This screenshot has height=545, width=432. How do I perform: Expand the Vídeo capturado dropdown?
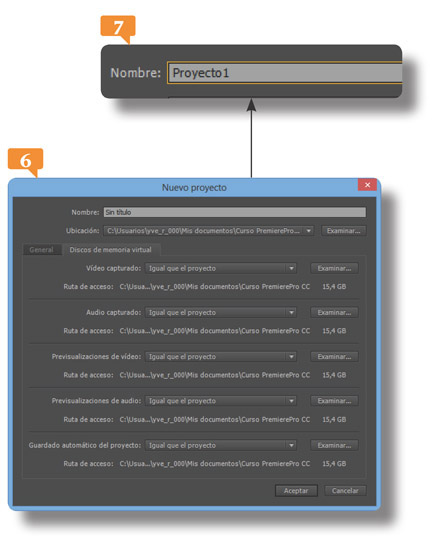pos(221,268)
